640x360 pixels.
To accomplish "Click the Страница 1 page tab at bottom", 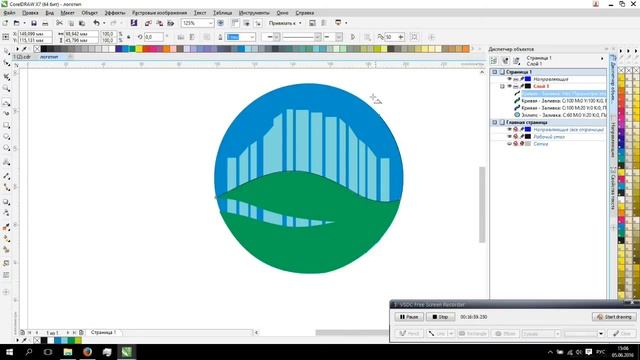I will point(103,333).
